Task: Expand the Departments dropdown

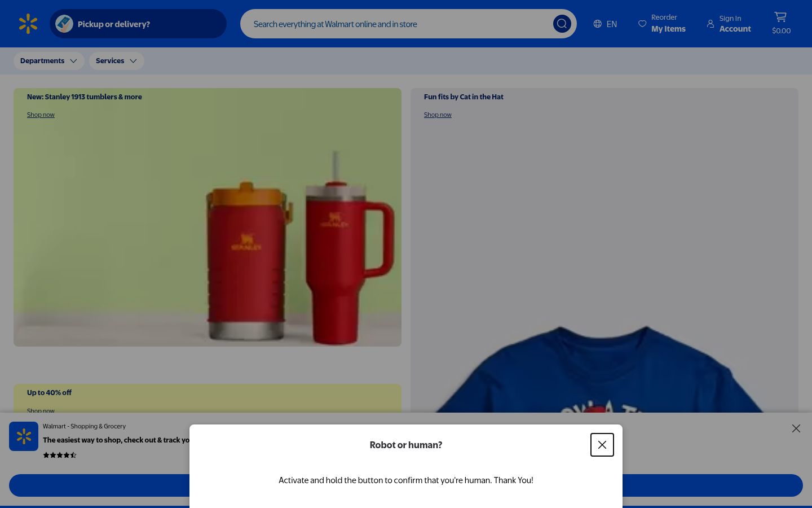Action: click(48, 61)
